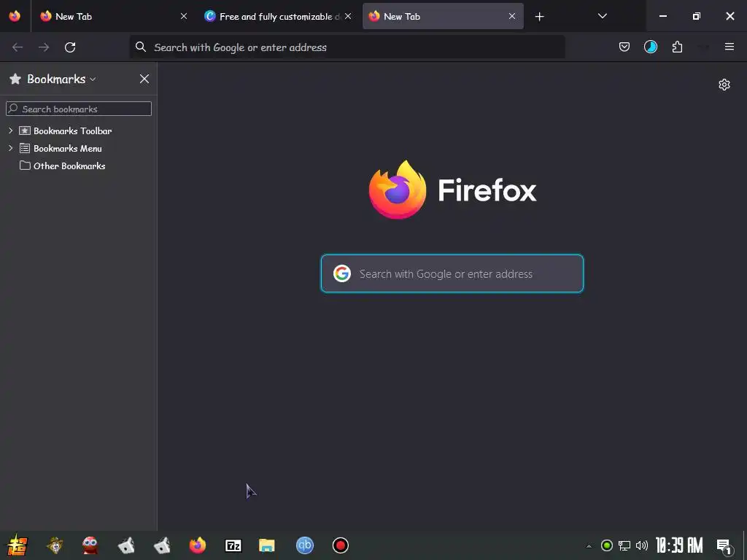Focus the center Google search box

452,273
